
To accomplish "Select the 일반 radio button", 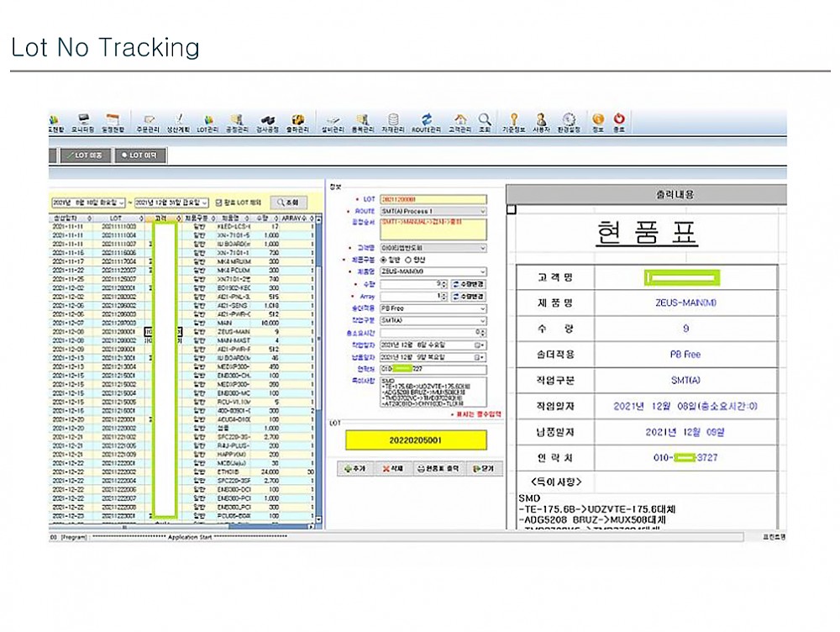I will point(385,260).
